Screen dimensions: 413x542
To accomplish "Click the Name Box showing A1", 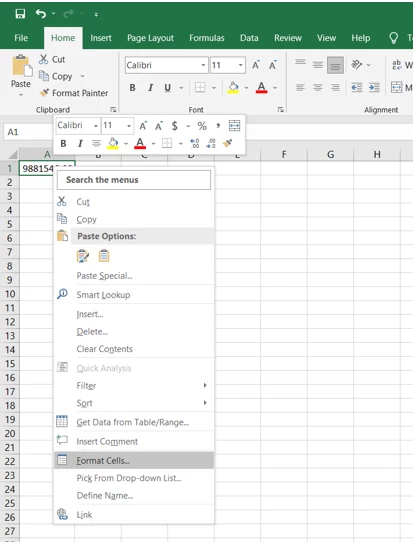I will 28,132.
